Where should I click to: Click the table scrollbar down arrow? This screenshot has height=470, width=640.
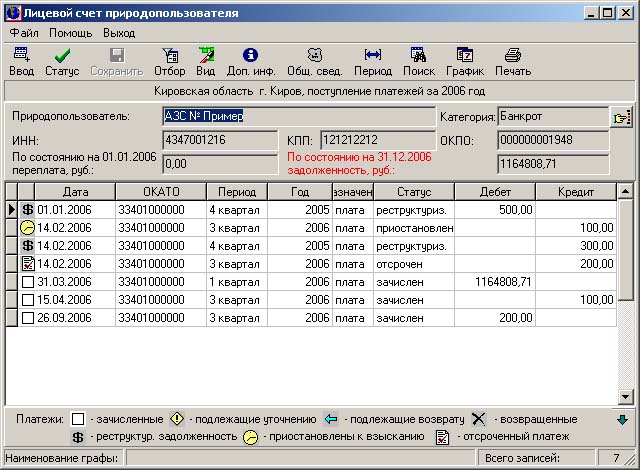click(x=626, y=395)
